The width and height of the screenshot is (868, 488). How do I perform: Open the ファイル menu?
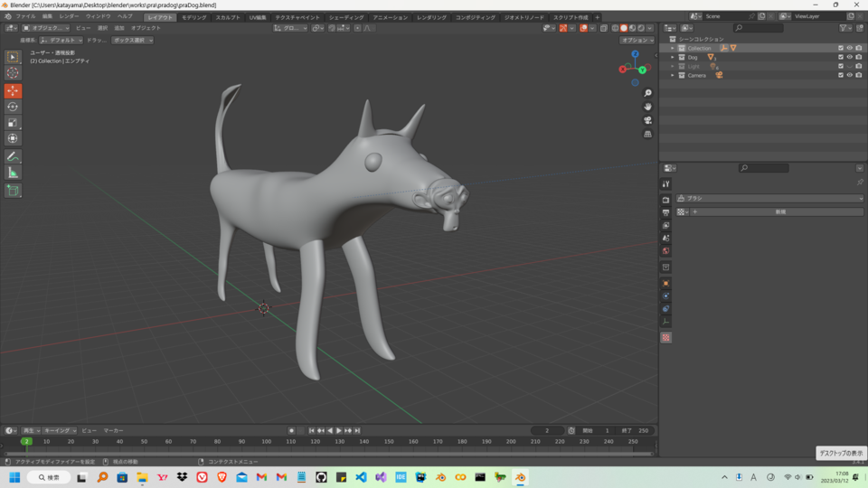click(x=25, y=16)
